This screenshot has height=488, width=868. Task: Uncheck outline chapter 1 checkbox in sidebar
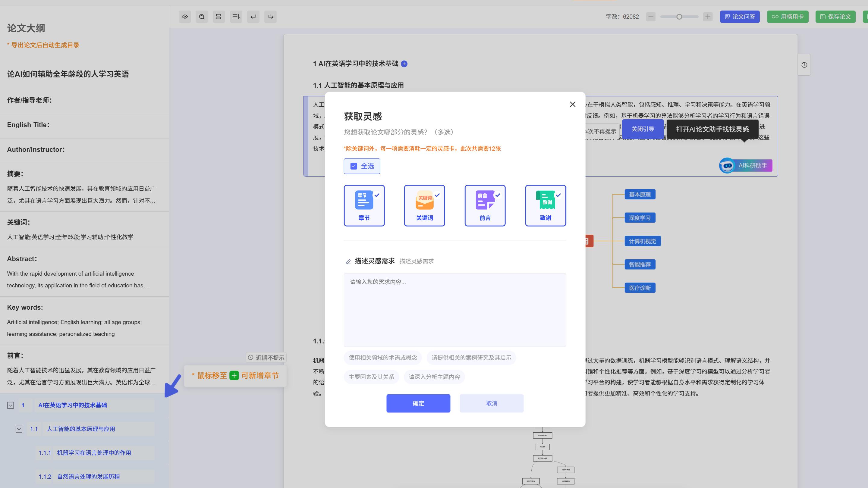coord(10,405)
